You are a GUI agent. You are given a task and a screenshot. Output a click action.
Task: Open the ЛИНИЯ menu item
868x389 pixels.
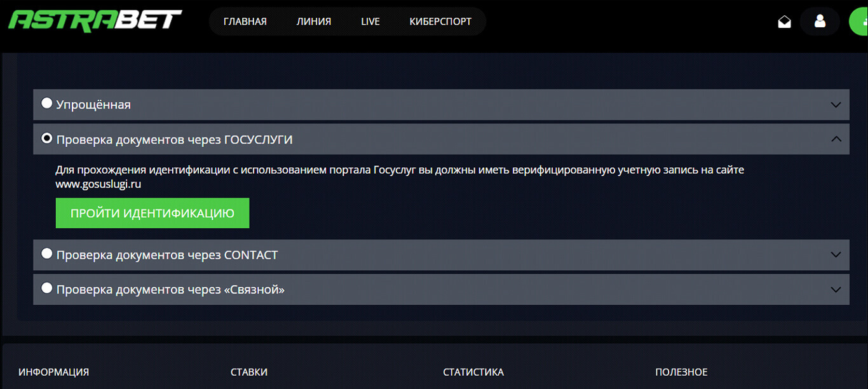tap(314, 22)
